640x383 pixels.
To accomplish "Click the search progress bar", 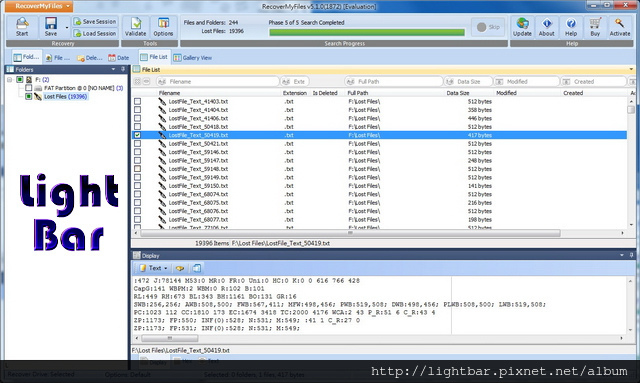I will pos(367,32).
